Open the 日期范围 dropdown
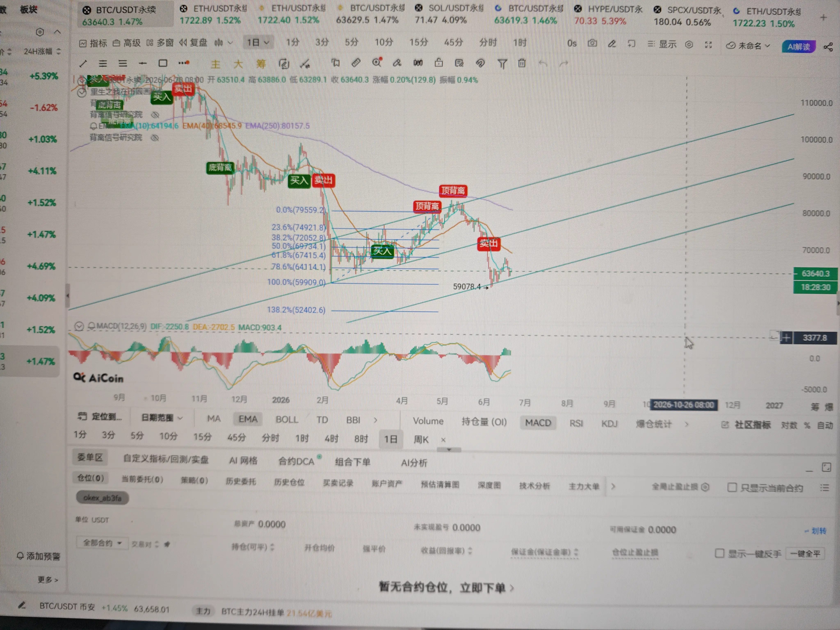Viewport: 840px width, 630px height. click(x=162, y=418)
